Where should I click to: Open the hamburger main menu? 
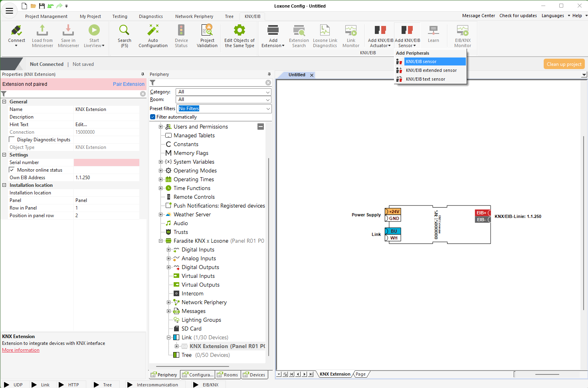9,11
